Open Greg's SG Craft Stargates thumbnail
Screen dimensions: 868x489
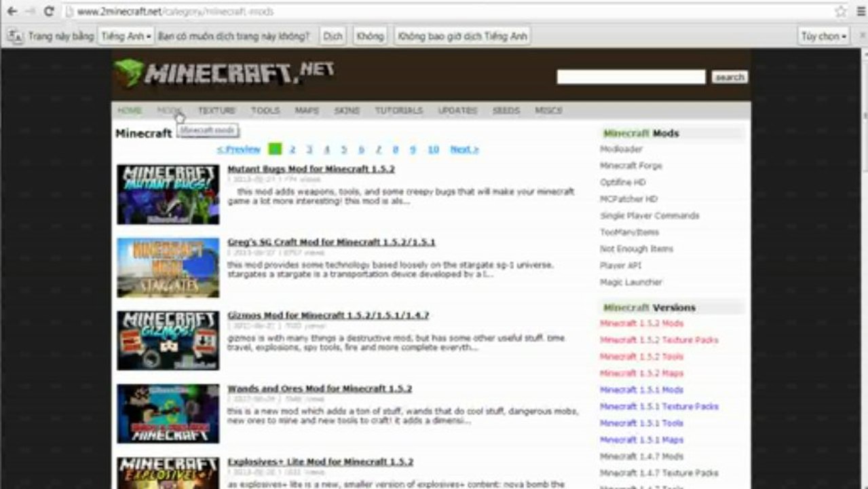click(168, 268)
